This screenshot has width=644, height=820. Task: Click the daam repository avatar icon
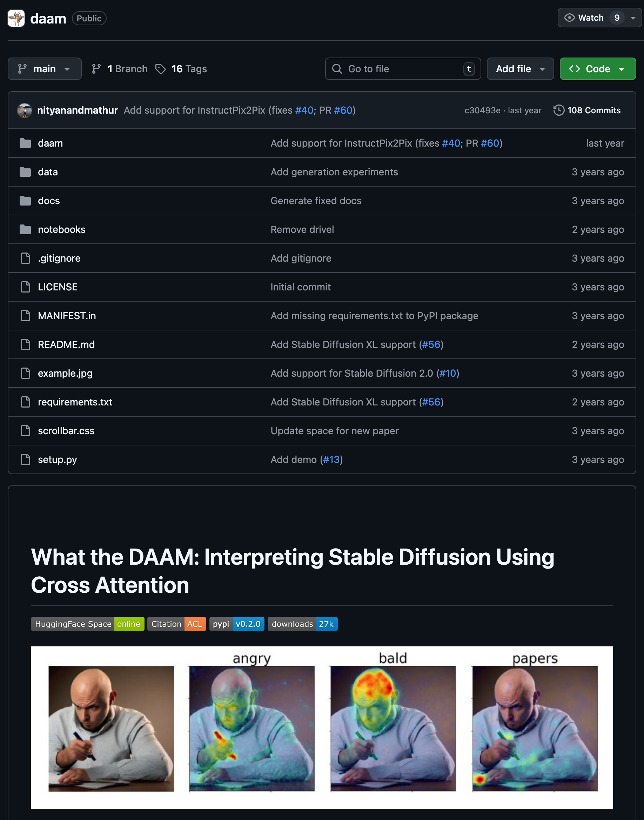pos(16,18)
